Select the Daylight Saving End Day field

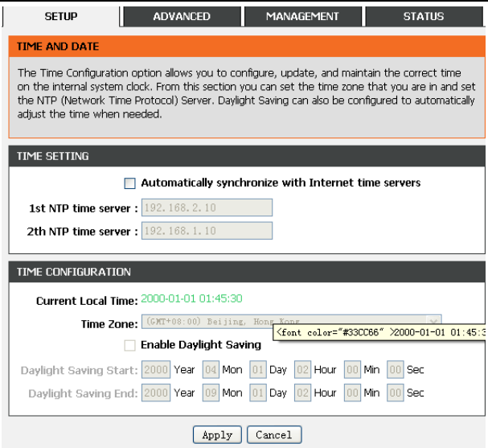[x=258, y=393]
